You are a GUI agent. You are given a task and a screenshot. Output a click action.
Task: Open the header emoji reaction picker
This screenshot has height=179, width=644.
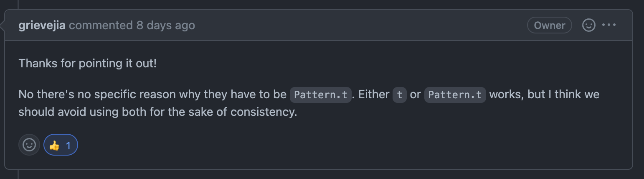(588, 25)
